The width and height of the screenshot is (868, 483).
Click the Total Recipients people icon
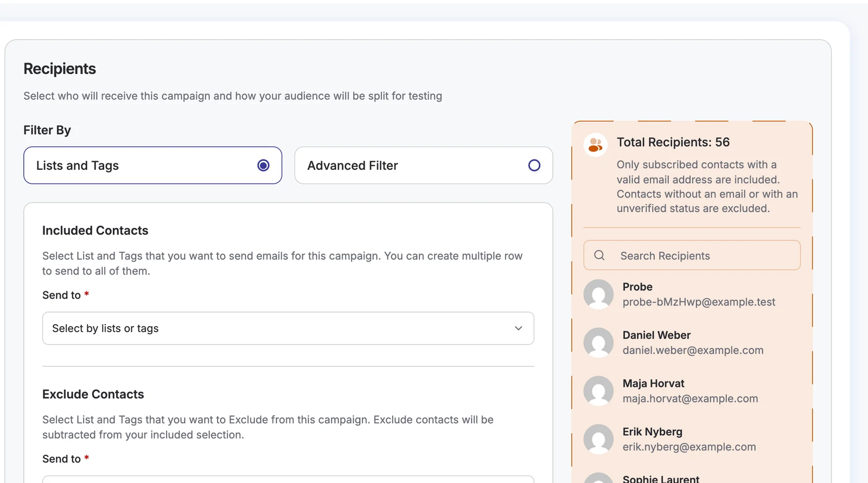coord(595,145)
